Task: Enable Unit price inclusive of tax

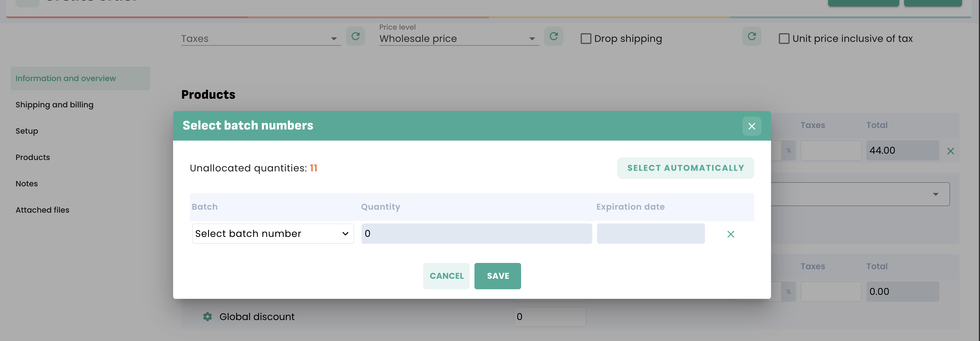Action: click(784, 39)
